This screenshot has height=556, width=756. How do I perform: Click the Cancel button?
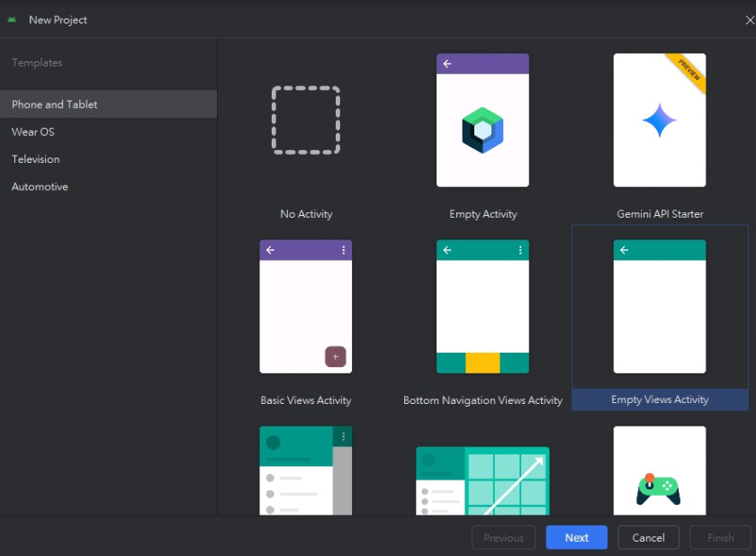(x=649, y=538)
